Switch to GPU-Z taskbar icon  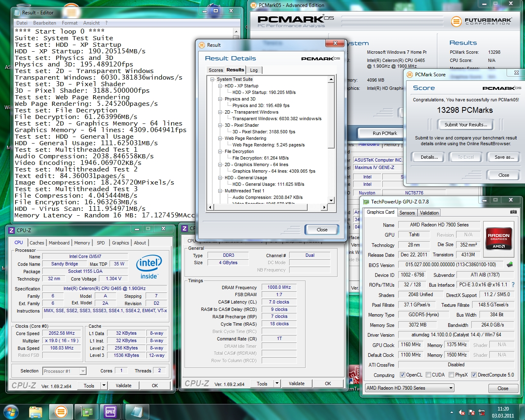click(x=86, y=411)
